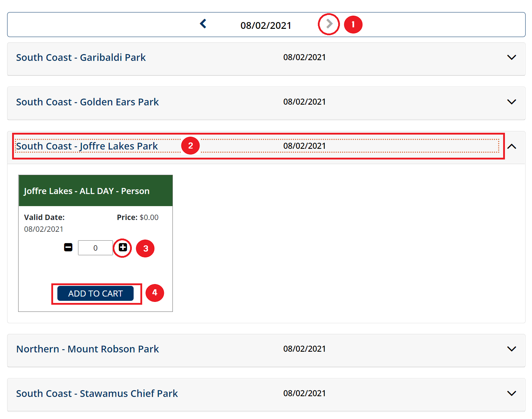Image resolution: width=532 pixels, height=419 pixels.
Task: Open the Northern - Mount Robson Park heading
Action: click(x=88, y=349)
